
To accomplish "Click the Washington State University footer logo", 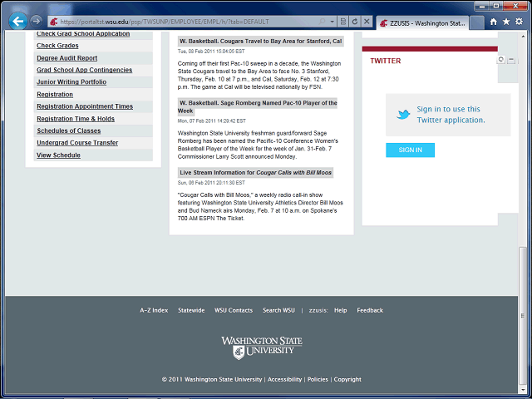I will [262, 347].
